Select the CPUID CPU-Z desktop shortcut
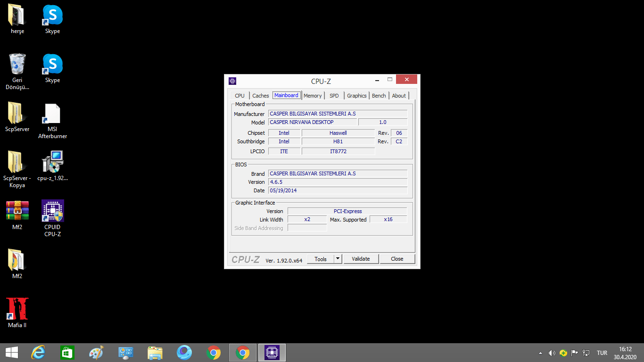The image size is (644, 362). click(x=52, y=218)
